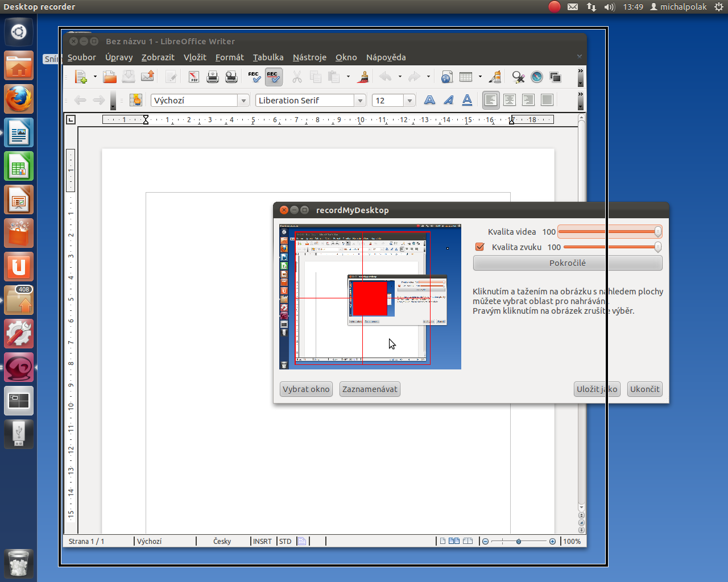Set paragraph alignment to right
Screen dimensions: 728x582
528,100
